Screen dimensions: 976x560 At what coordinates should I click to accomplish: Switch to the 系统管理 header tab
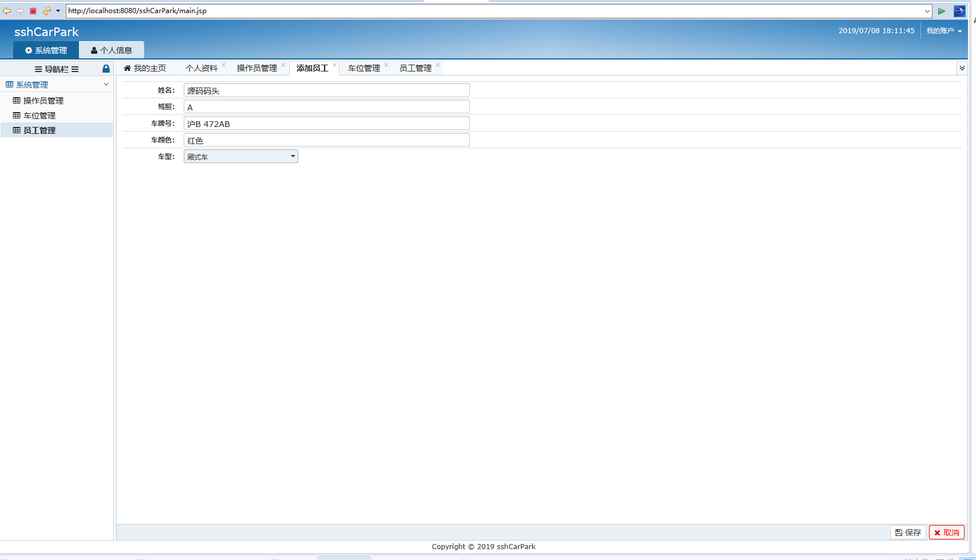pos(46,50)
